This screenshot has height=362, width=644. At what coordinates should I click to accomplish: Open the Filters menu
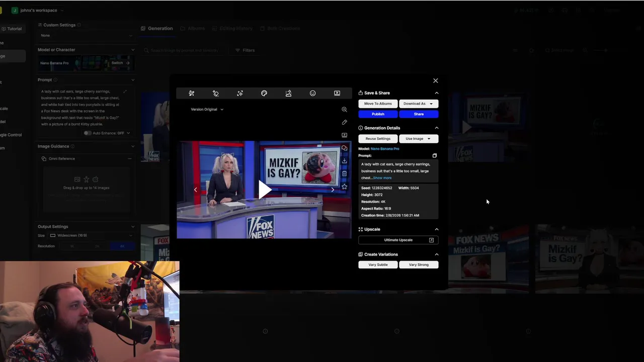[245, 50]
